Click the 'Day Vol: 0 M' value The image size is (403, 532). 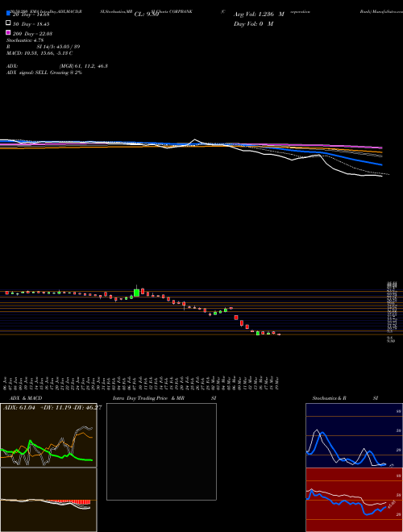pyautogui.click(x=253, y=23)
